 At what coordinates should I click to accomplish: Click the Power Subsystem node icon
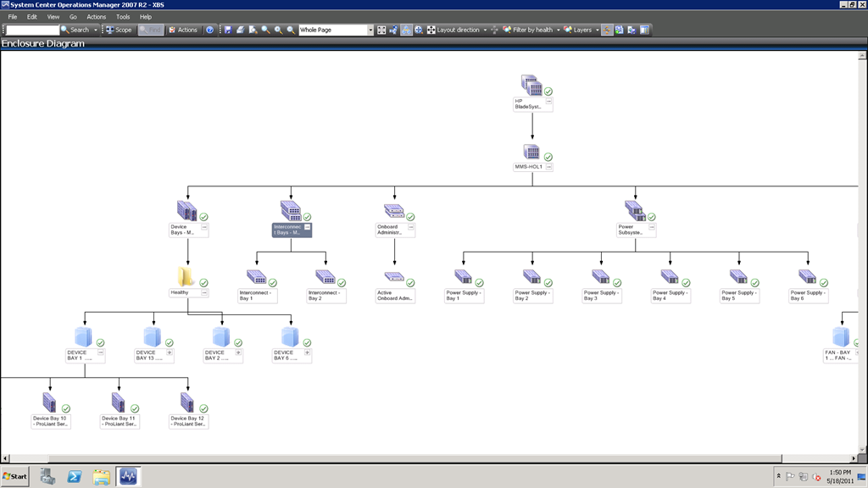634,211
